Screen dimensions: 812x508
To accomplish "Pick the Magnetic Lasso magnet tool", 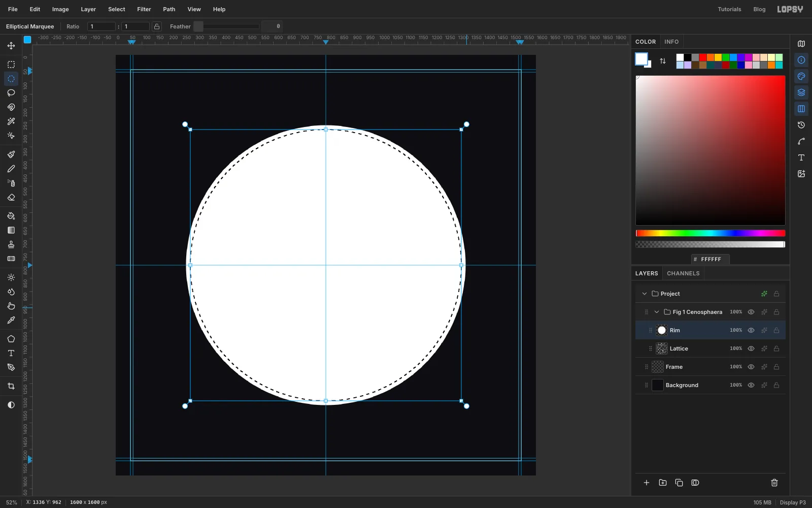I will tap(11, 107).
